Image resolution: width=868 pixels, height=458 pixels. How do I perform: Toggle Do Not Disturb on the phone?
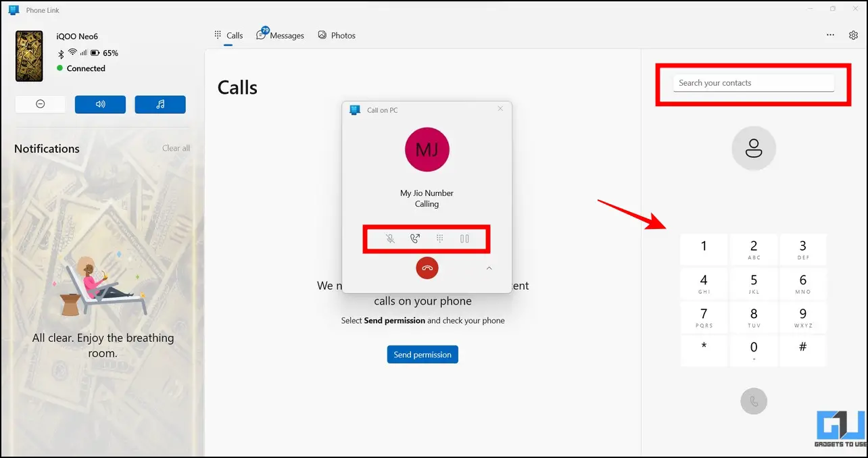[x=41, y=104]
